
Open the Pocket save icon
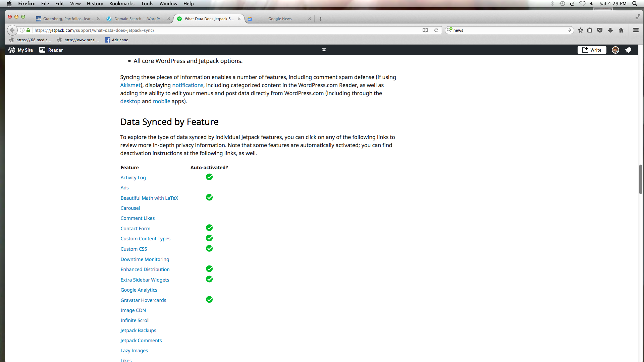coord(600,30)
